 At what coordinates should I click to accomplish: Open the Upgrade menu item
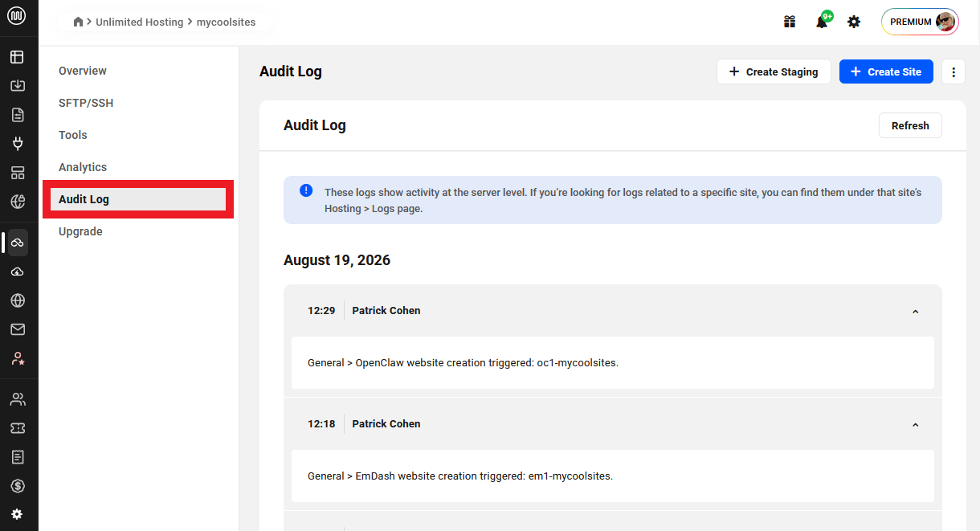pyautogui.click(x=80, y=231)
